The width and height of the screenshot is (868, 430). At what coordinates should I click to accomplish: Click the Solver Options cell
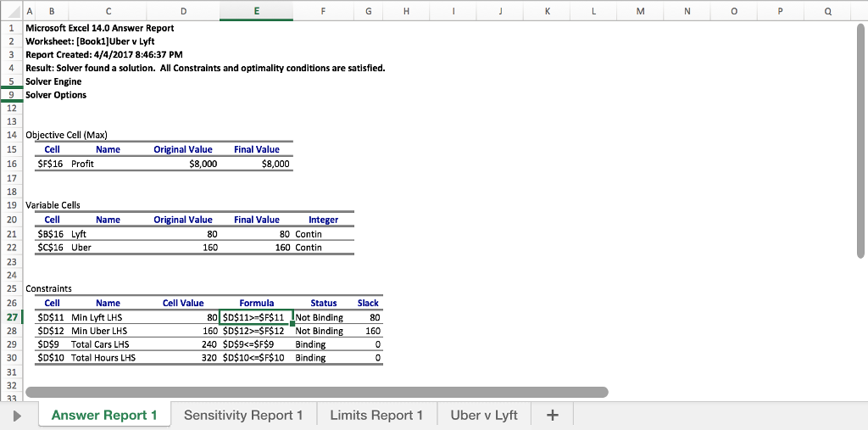56,95
